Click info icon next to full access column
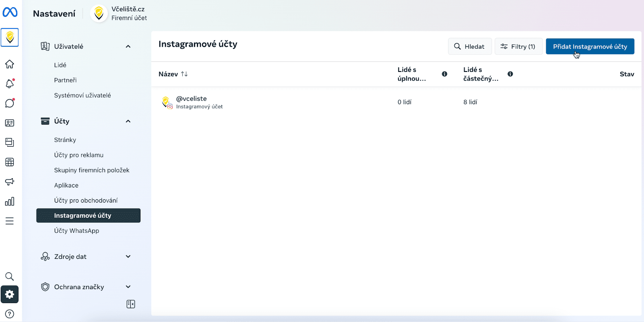 [444, 74]
